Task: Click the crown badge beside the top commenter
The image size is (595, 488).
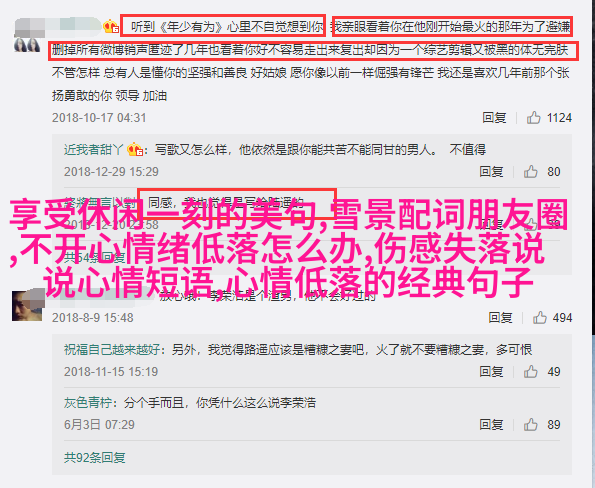Action: (111, 27)
